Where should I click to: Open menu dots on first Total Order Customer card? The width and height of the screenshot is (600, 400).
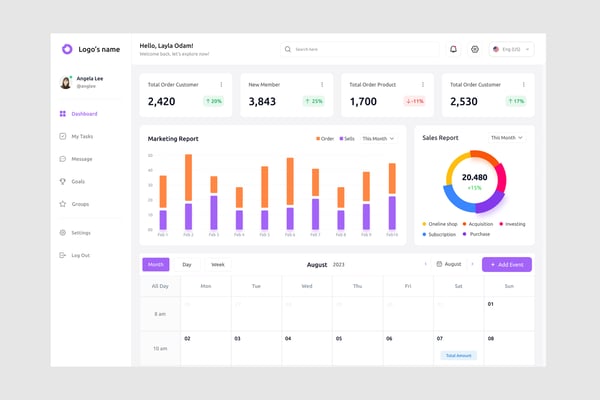[x=221, y=85]
